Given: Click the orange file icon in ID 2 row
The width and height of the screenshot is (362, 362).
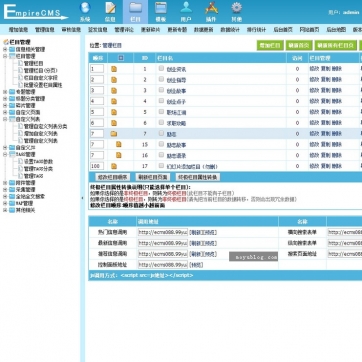Looking at the screenshot, I should (114, 80).
